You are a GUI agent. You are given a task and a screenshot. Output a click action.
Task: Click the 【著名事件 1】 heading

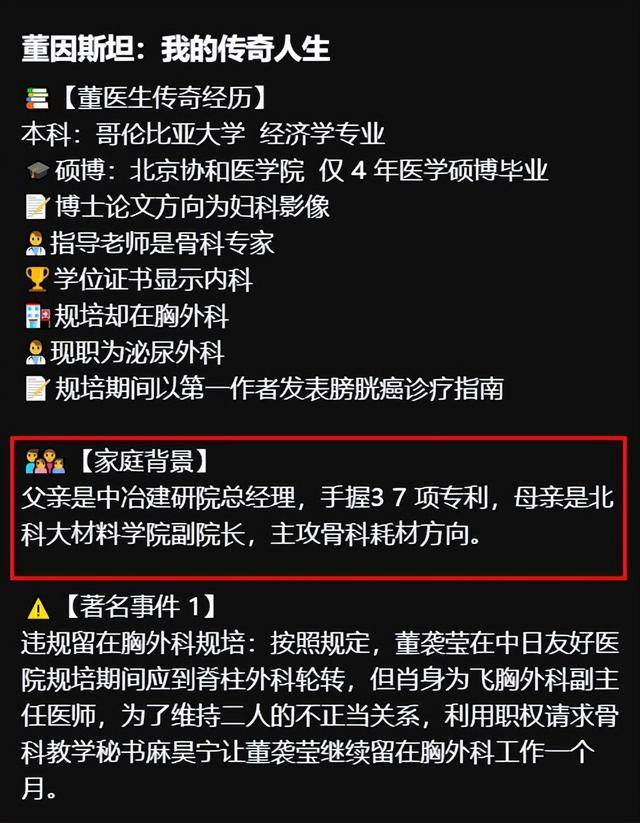coord(141,607)
